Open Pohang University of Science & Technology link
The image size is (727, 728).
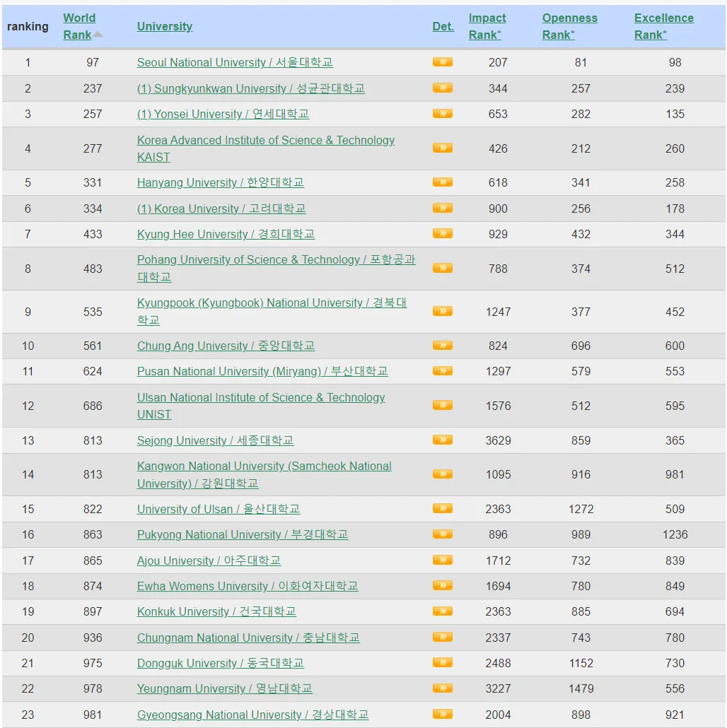point(276,269)
